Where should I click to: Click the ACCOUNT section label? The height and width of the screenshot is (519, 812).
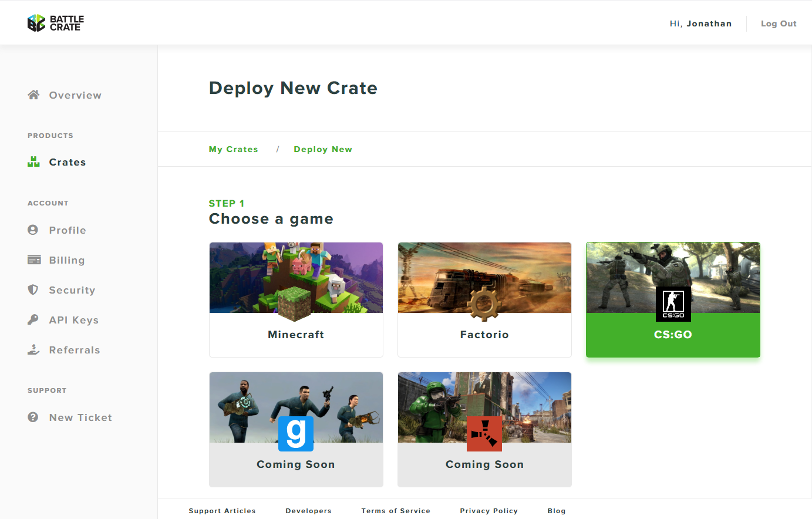pos(48,203)
